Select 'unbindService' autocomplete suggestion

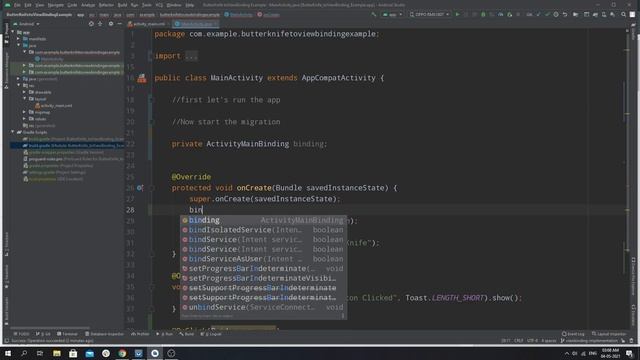pyautogui.click(x=263, y=307)
